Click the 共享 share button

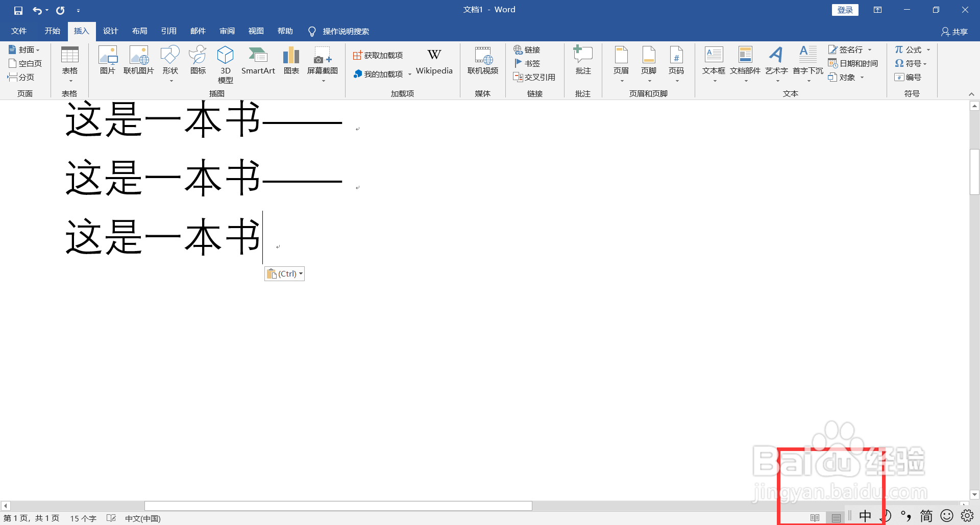(x=954, y=32)
